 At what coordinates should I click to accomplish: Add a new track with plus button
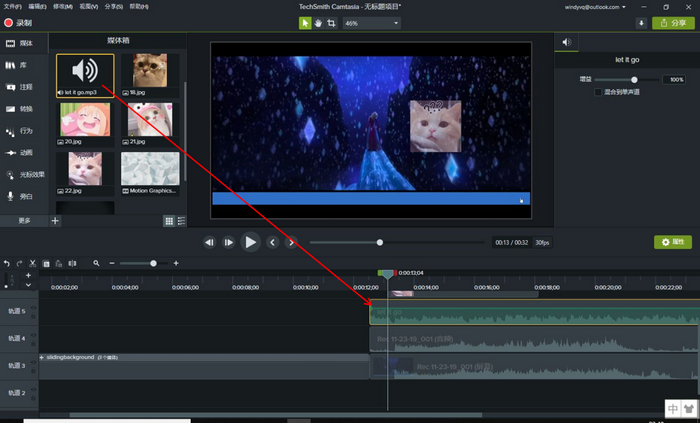tap(28, 275)
